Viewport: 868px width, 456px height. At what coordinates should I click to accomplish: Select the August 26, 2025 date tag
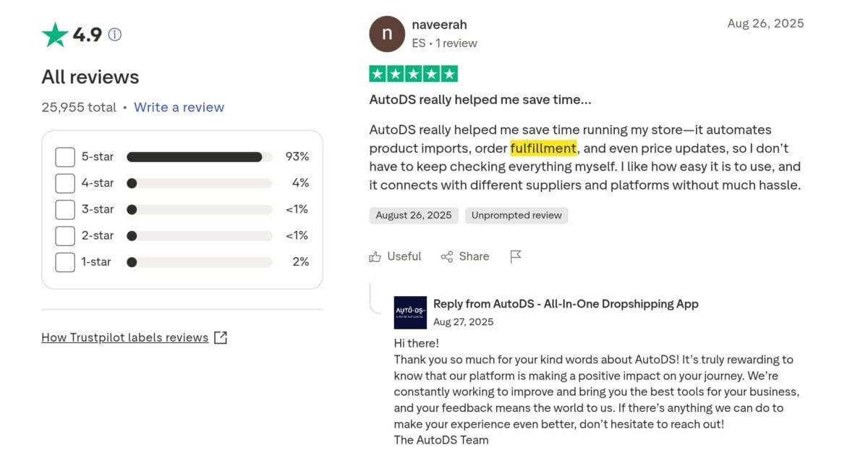coord(413,215)
